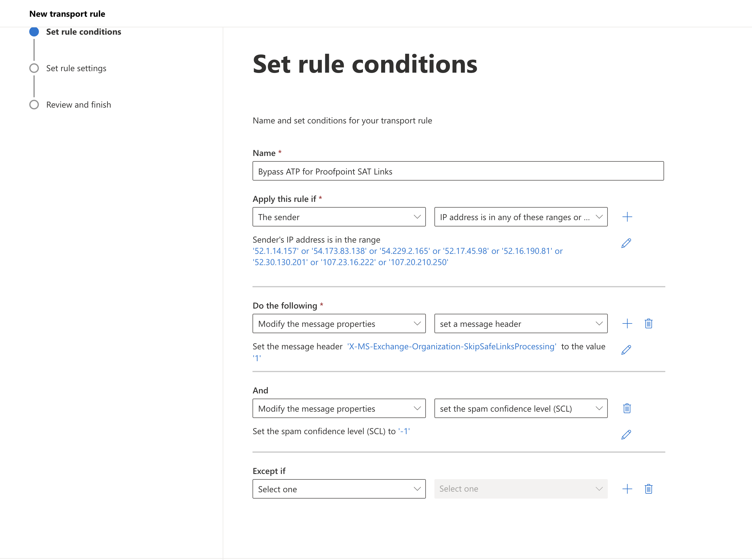This screenshot has height=560, width=752.
Task: Add another exception with plus icon
Action: coord(627,489)
